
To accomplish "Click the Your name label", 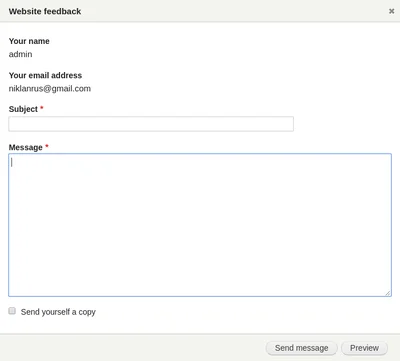I will pyautogui.click(x=29, y=41).
